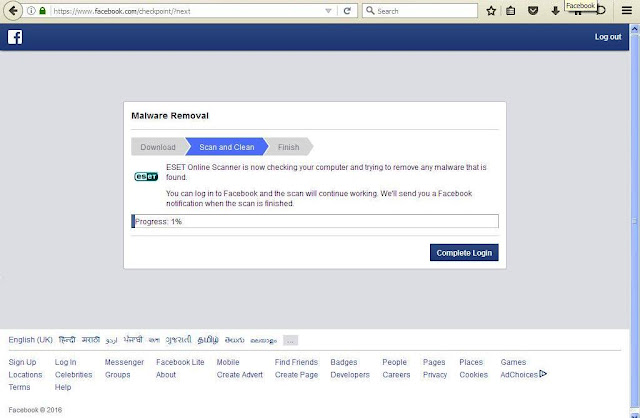This screenshot has width=640, height=418.
Task: Click the Facebook logo in header
Action: [x=15, y=37]
